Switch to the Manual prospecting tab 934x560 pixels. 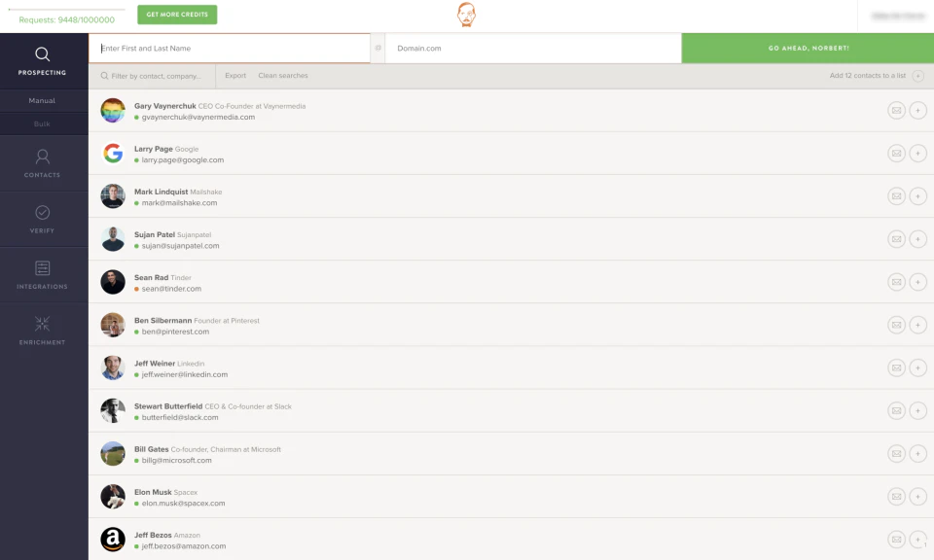point(42,100)
